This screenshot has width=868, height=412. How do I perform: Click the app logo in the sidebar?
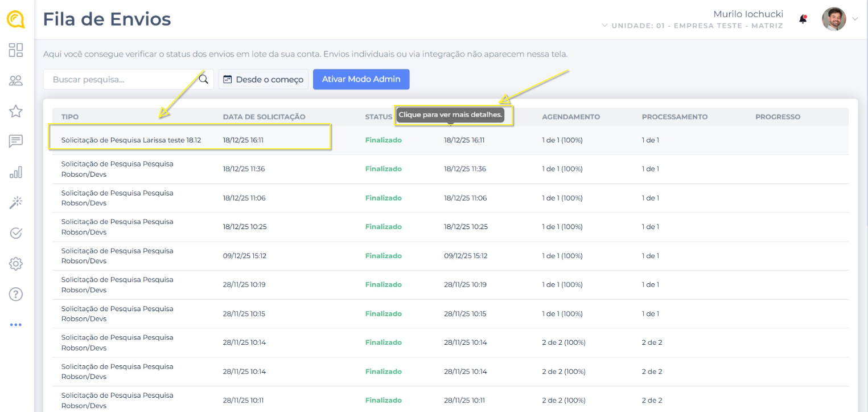pyautogui.click(x=16, y=19)
